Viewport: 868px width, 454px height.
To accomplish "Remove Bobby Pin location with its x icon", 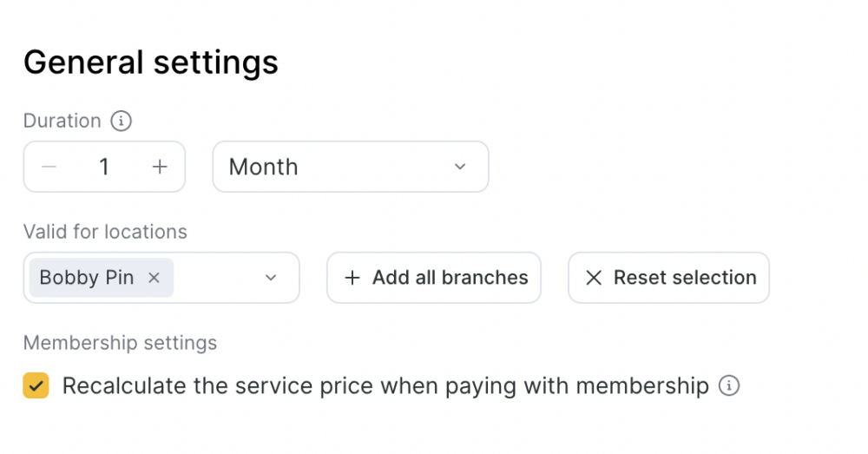I will click(154, 278).
